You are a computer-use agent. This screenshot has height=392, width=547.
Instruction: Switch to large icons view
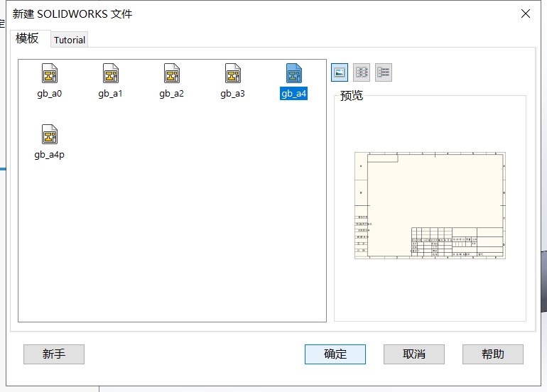point(340,72)
